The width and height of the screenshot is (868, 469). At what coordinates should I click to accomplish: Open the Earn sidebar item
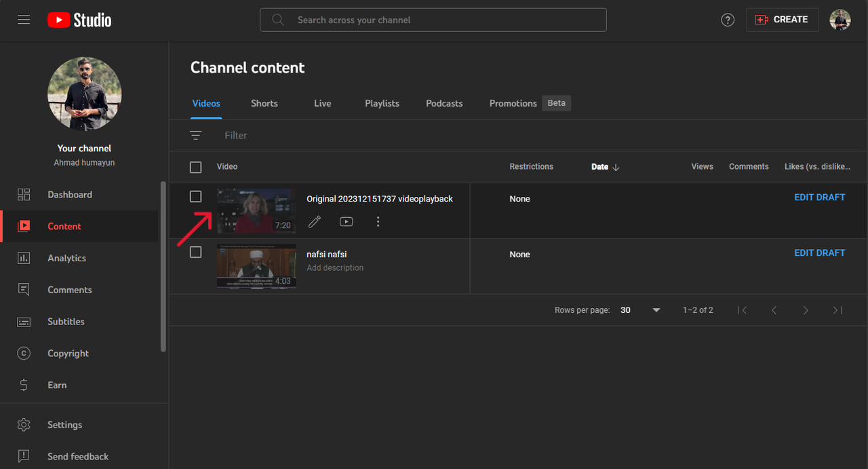coord(79,385)
